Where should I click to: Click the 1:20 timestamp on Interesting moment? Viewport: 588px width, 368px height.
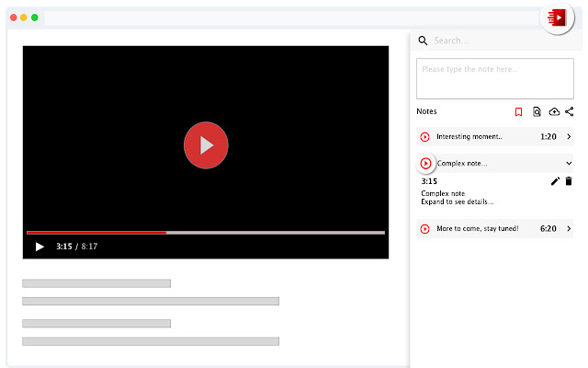(548, 137)
